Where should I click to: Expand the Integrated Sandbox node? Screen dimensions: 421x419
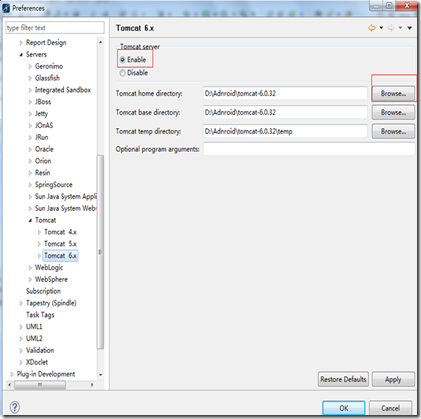point(30,90)
